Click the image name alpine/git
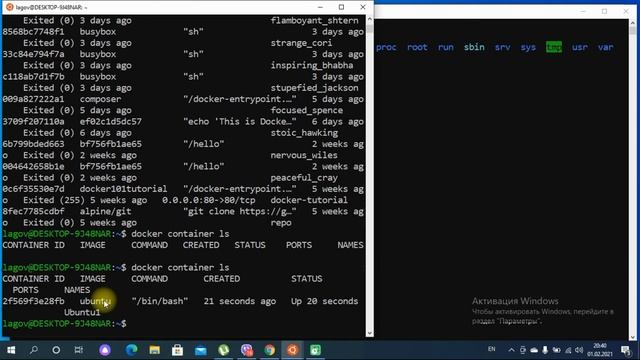This screenshot has width=640, height=360. coord(105,211)
